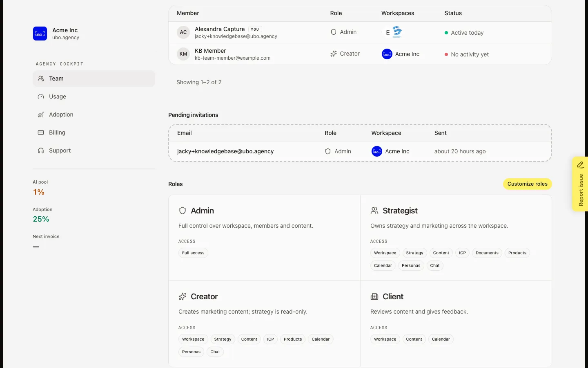Click the Full access tag under Admin
This screenshot has height=368, width=588.
click(193, 253)
